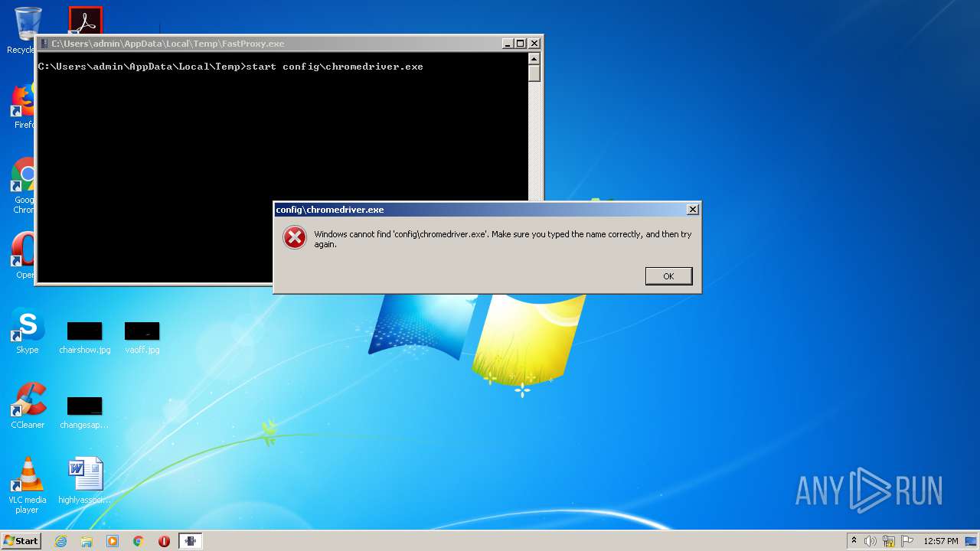
Task: Switch to the FastProxy taskbar button
Action: pos(191,541)
